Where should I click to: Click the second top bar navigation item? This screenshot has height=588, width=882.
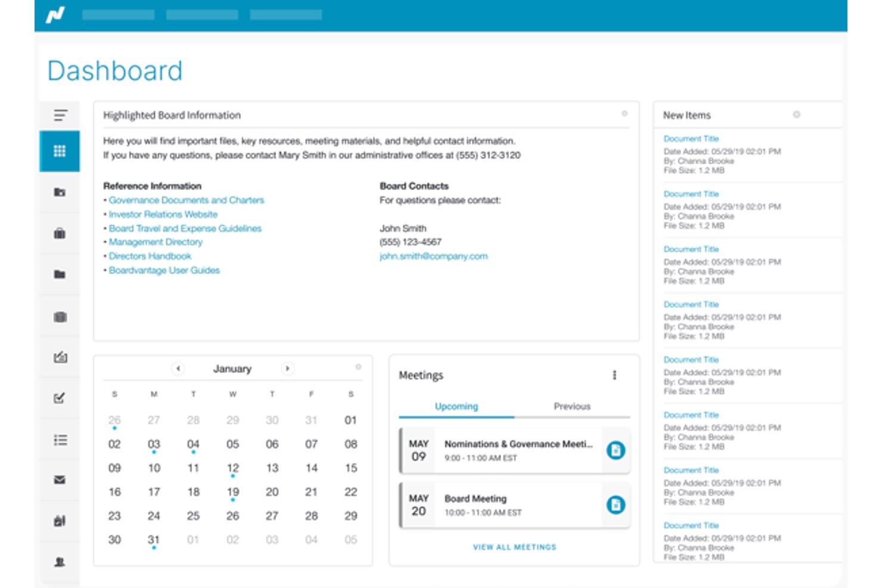click(202, 14)
